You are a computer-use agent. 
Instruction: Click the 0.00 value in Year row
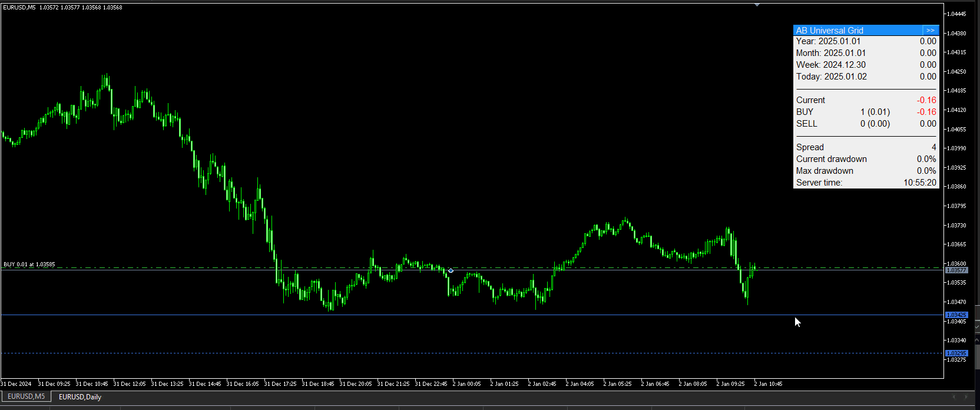coord(928,41)
